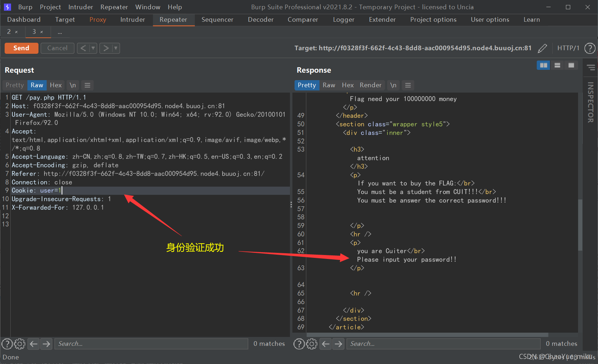Toggle the HTTP/1 protocol button
598x364 pixels.
pos(568,48)
